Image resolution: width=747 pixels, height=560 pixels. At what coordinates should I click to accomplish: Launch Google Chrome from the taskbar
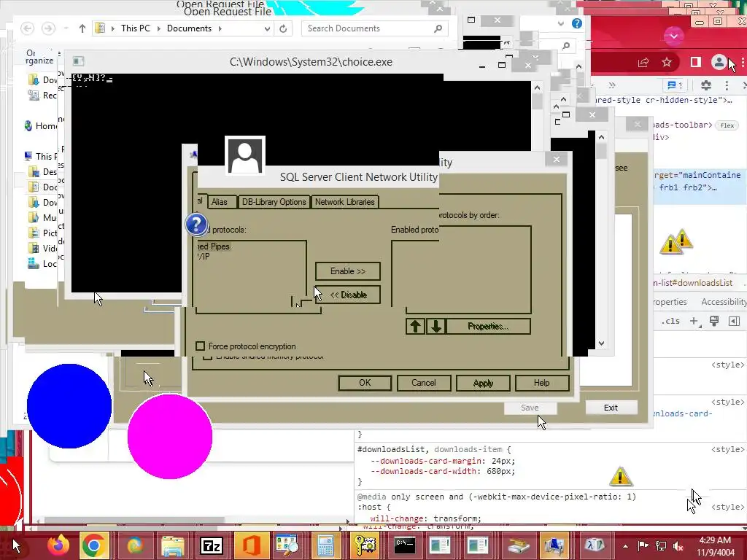point(93,545)
